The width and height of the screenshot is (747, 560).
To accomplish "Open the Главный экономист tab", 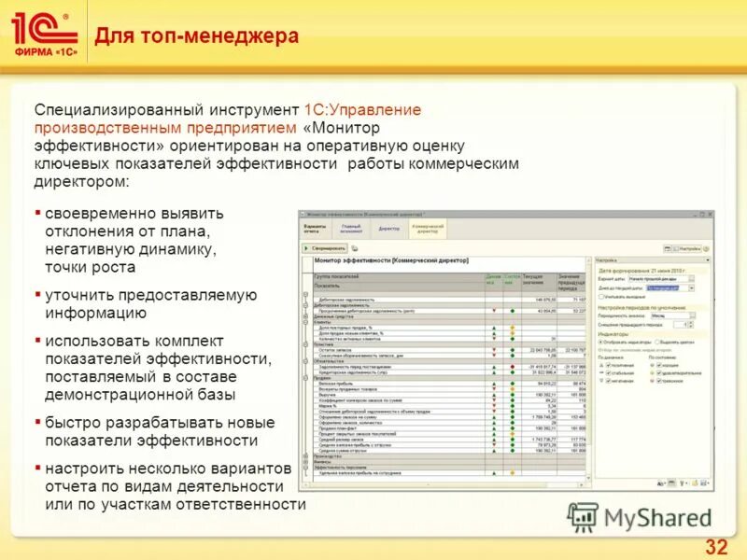I will pyautogui.click(x=349, y=228).
